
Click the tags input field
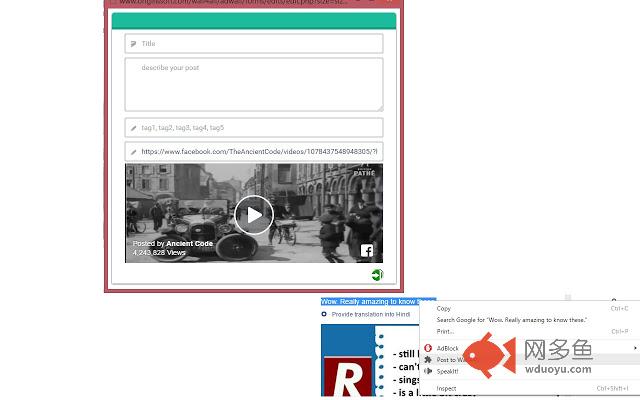pos(253,128)
